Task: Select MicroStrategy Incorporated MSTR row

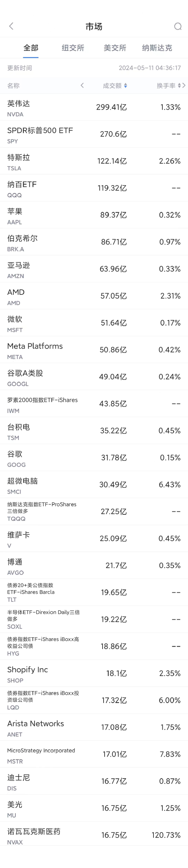Action: [94, 755]
